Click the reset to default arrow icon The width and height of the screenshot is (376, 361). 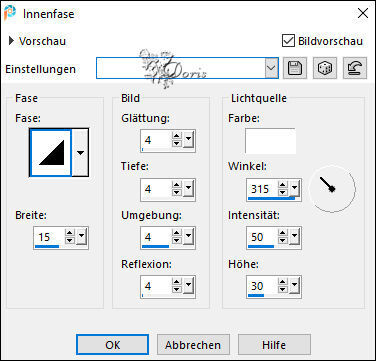[x=355, y=68]
